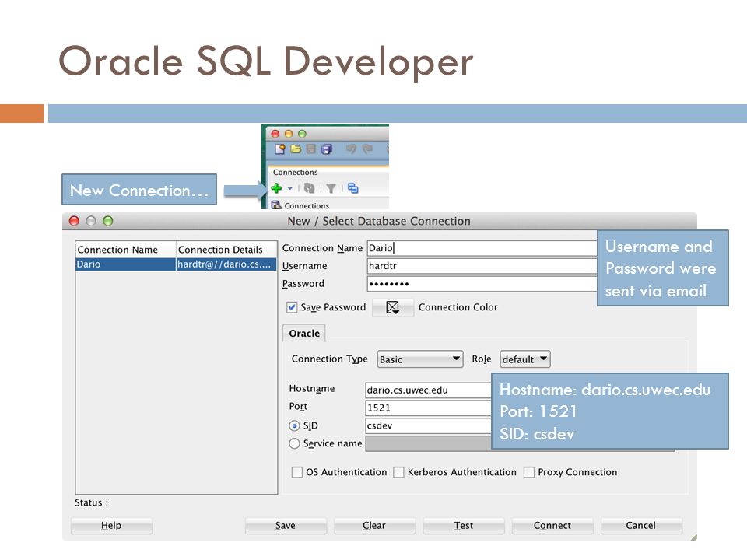Click the blue overlapping-windows icon in the Connections panel
The height and width of the screenshot is (560, 747).
(353, 188)
